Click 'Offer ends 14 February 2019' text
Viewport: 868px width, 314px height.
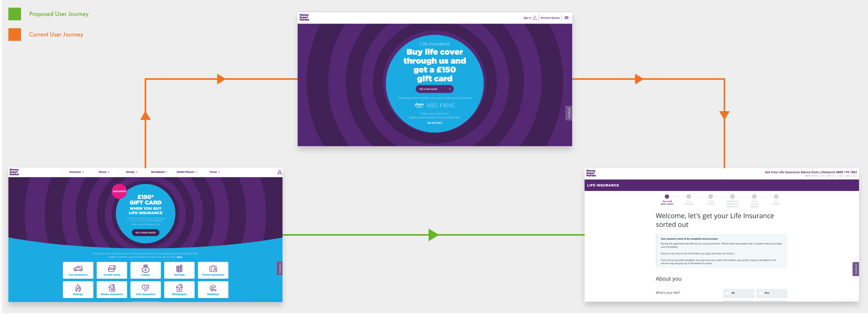(146, 225)
